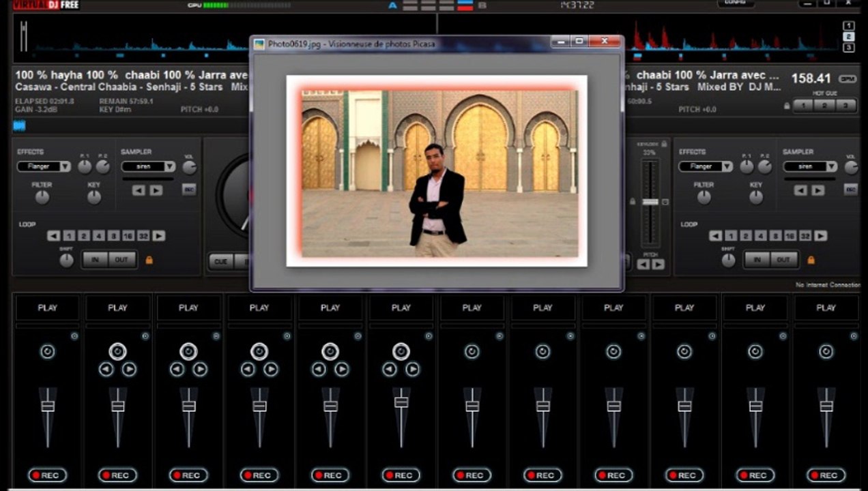The height and width of the screenshot is (491, 868).
Task: Click the right deck FILTER knob
Action: pyautogui.click(x=704, y=197)
